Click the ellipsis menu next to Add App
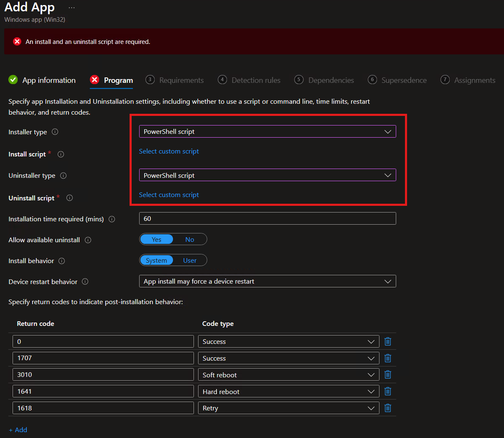Screen dimensions: 504x438 coord(71,7)
